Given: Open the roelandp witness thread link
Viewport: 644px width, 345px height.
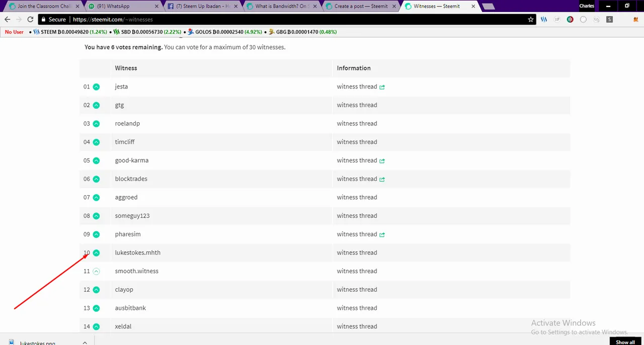Looking at the screenshot, I should 357,124.
